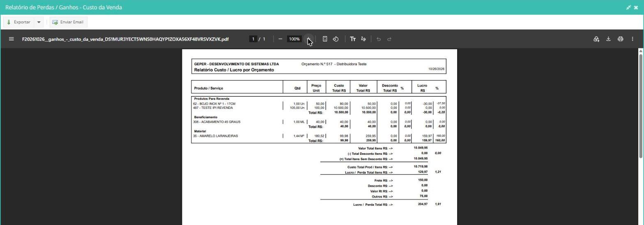644x225 pixels.
Task: Click the report date 10/26/2026
Action: pos(436,69)
